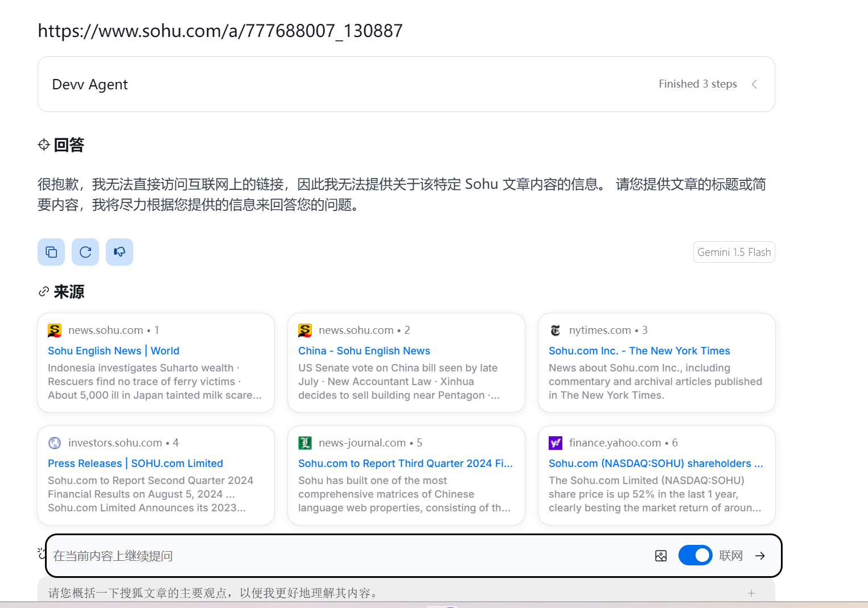868x608 pixels.
Task: Click the Sohu favicon on source 2 card
Action: pyautogui.click(x=305, y=330)
